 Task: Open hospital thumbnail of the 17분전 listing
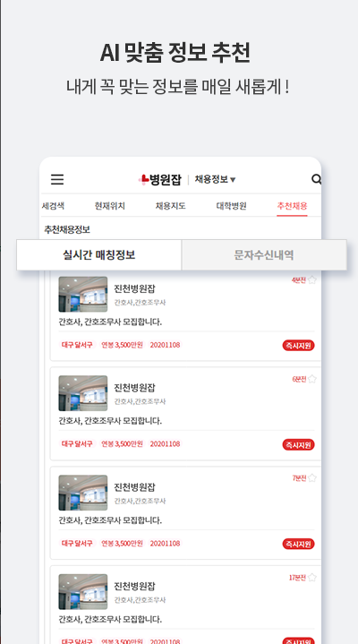pos(83,591)
